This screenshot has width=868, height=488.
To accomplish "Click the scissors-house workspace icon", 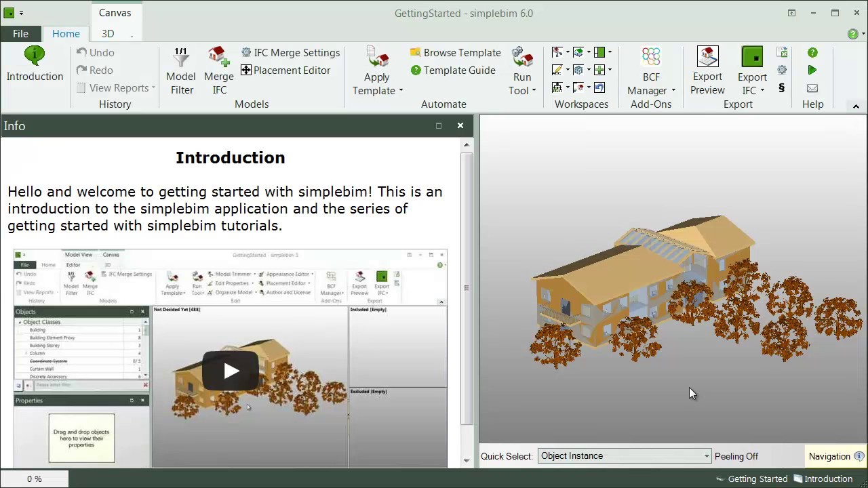I will click(557, 52).
